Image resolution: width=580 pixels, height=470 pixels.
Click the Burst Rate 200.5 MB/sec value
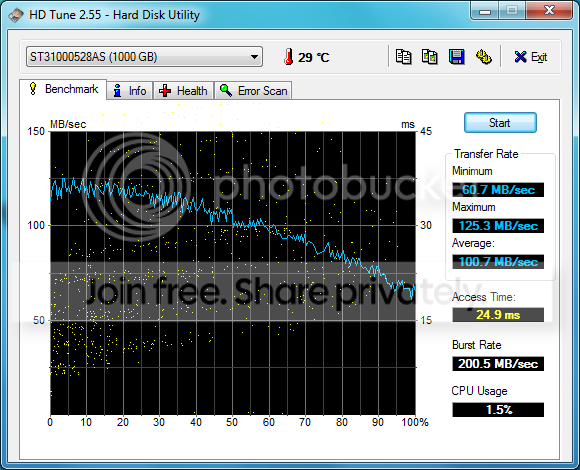pos(498,364)
